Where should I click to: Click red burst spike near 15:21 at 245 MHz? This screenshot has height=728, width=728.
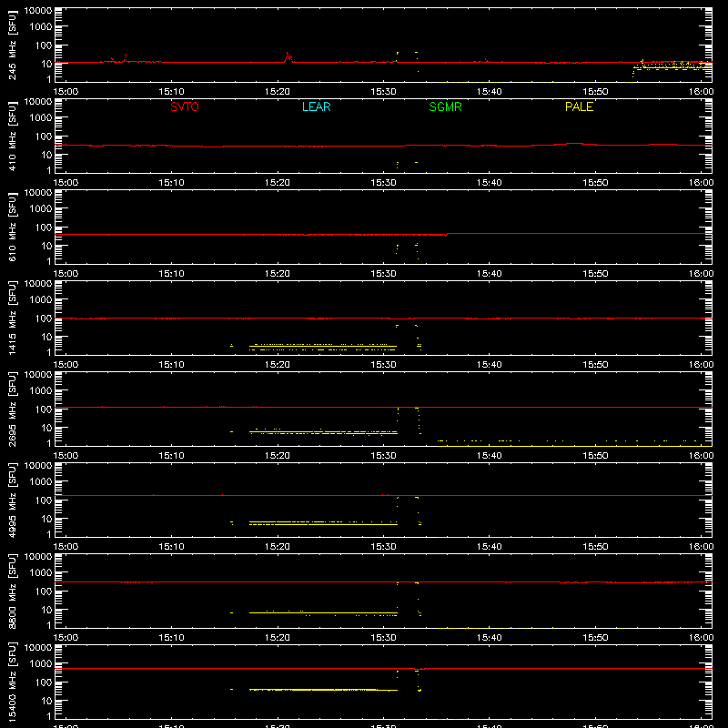click(288, 56)
